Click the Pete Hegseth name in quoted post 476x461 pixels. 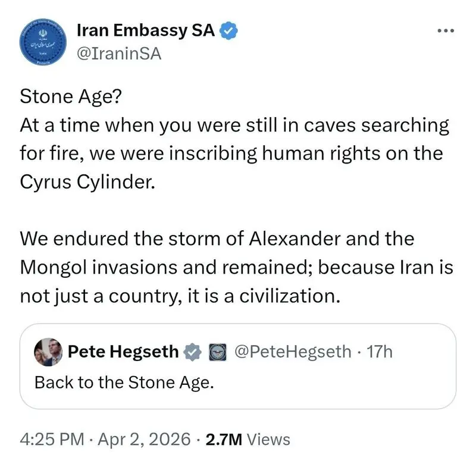pos(123,352)
